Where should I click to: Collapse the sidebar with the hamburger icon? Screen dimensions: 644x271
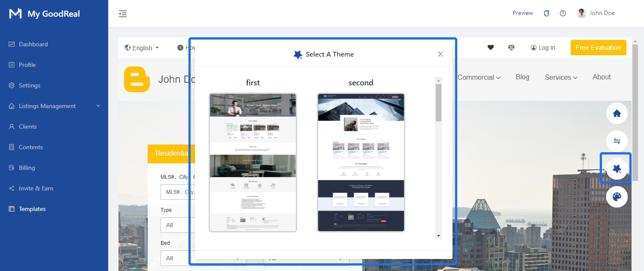(x=123, y=13)
